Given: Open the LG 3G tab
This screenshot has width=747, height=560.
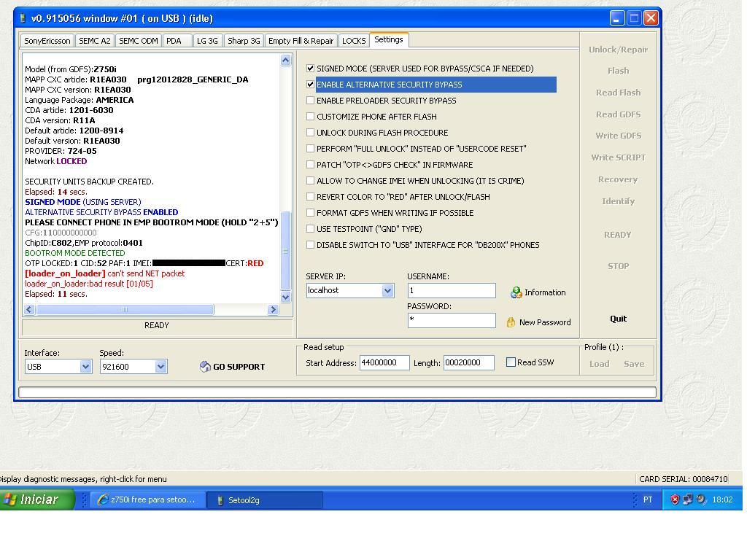Looking at the screenshot, I should coord(208,41).
